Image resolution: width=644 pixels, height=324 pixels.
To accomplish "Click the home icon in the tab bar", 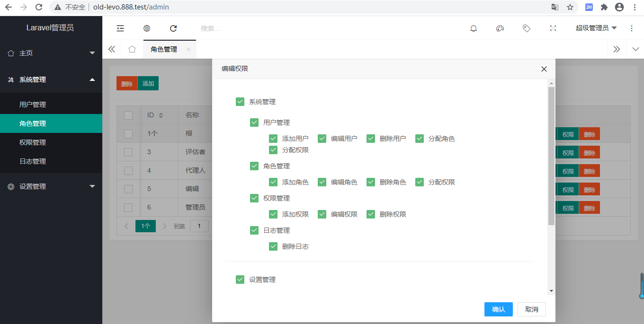I will click(132, 49).
